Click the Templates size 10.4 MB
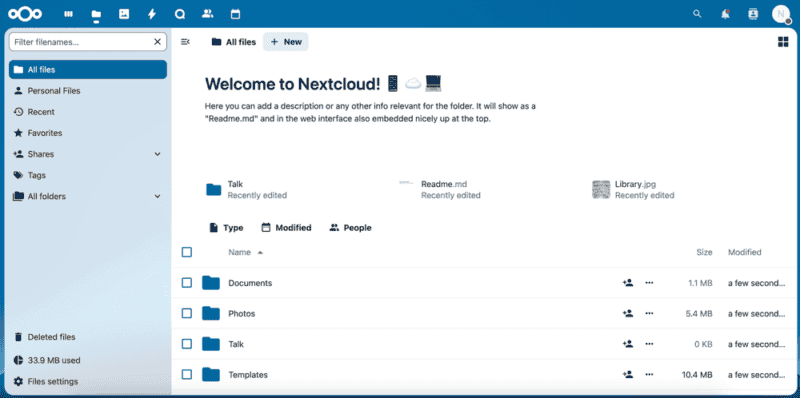Screen dimensions: 800x398 click(x=697, y=375)
